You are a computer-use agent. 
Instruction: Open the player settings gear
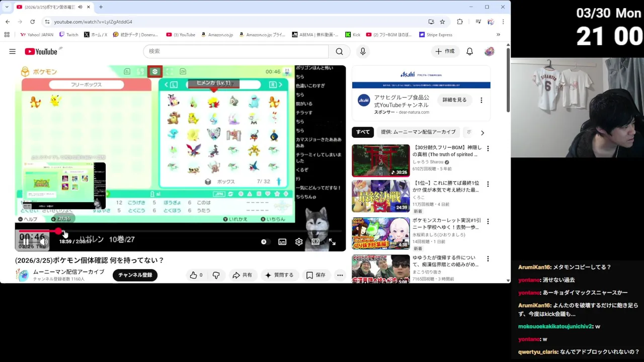pyautogui.click(x=299, y=242)
